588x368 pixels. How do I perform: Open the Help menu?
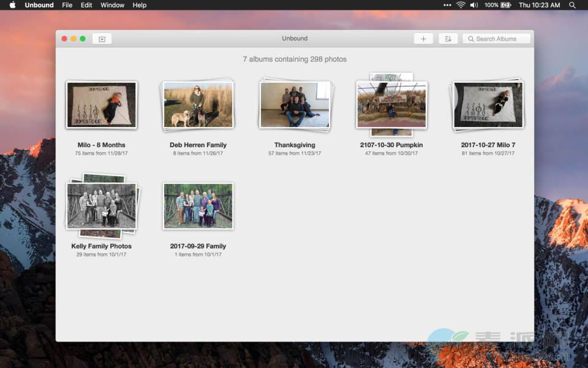point(140,5)
